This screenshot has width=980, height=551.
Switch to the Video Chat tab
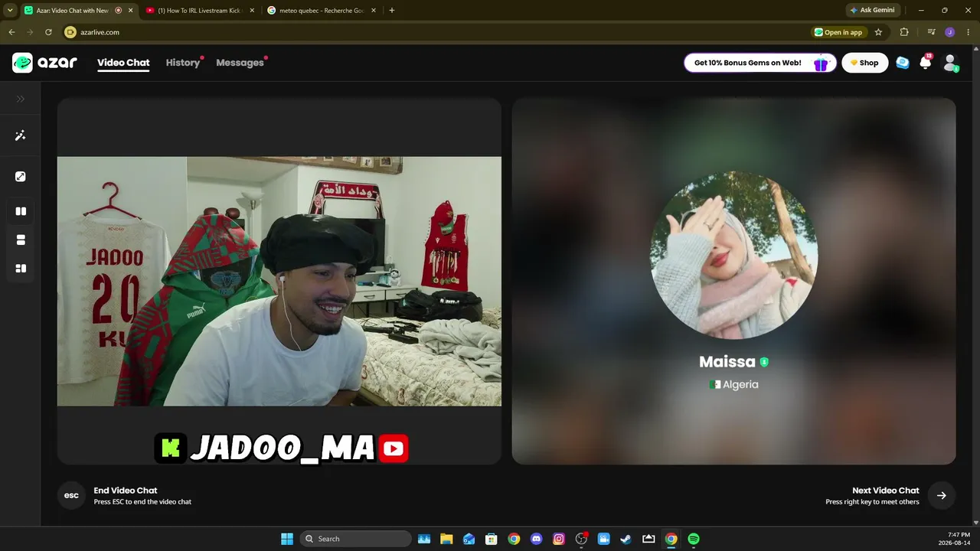coord(123,63)
